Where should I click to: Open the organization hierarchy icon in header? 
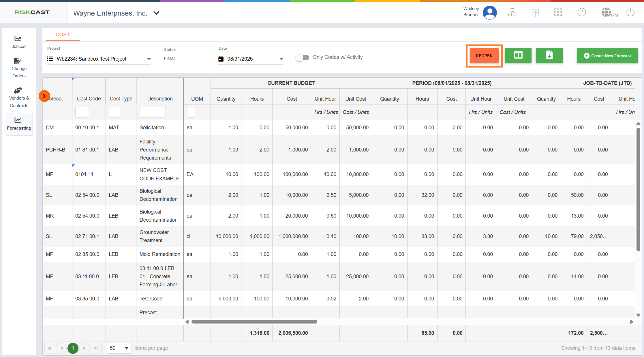(512, 12)
